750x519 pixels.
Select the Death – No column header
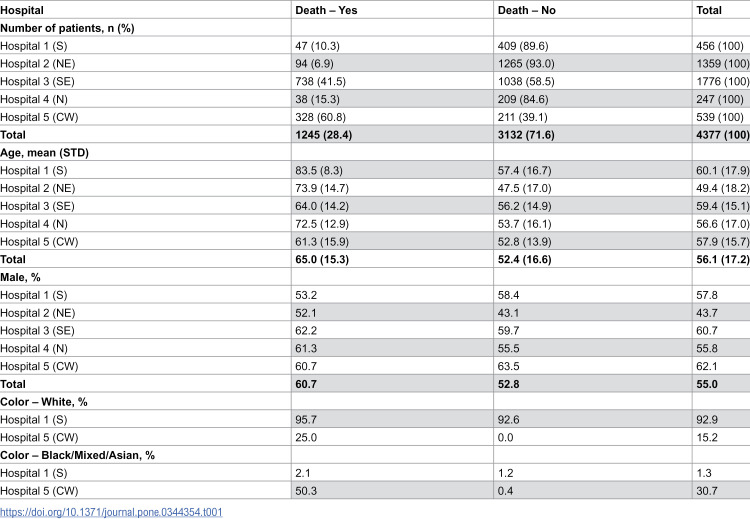coord(527,10)
